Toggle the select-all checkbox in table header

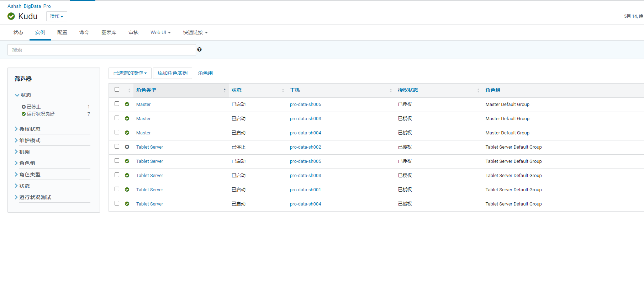click(117, 90)
